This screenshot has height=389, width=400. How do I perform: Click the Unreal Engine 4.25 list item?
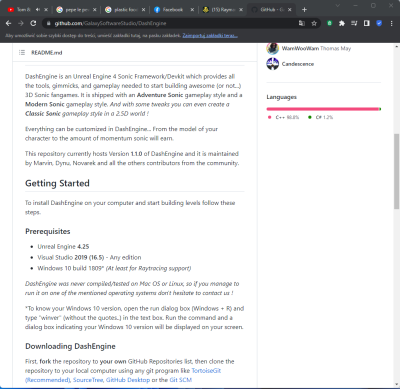pos(63,247)
